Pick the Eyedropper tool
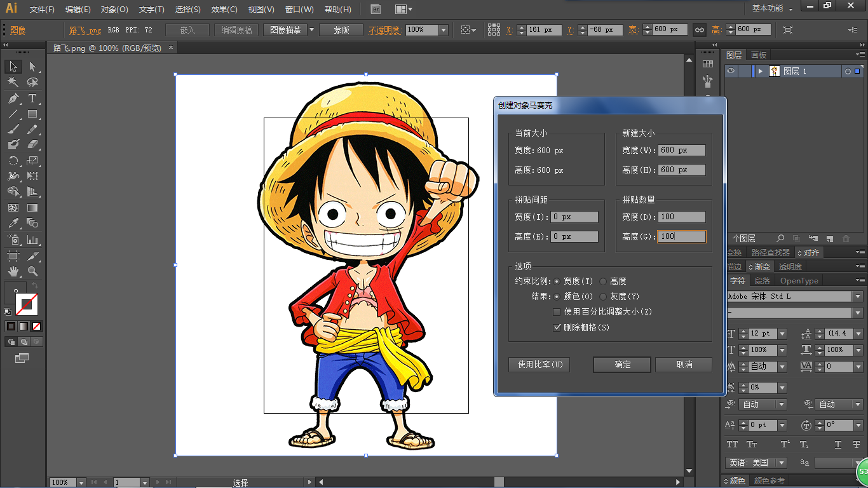 click(13, 223)
